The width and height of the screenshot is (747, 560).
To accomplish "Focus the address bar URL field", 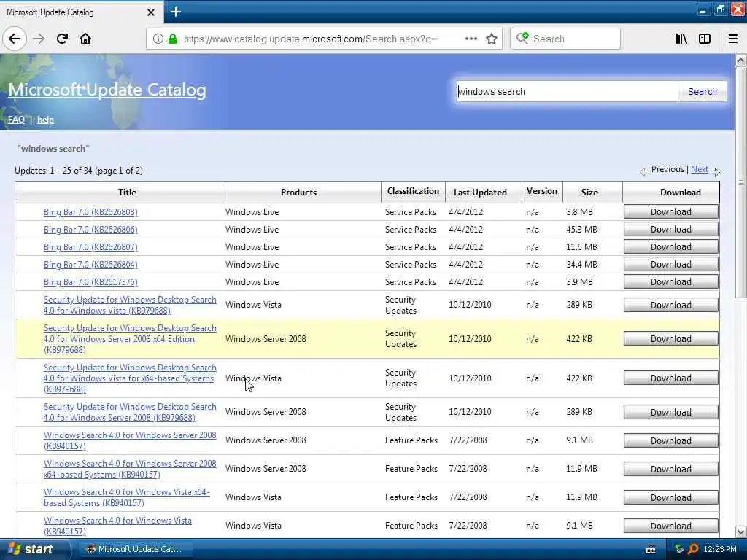I will 309,39.
